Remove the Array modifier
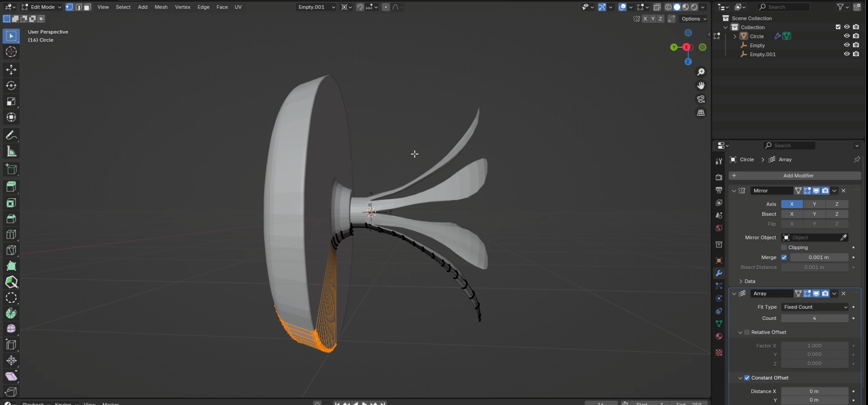 [x=843, y=294]
